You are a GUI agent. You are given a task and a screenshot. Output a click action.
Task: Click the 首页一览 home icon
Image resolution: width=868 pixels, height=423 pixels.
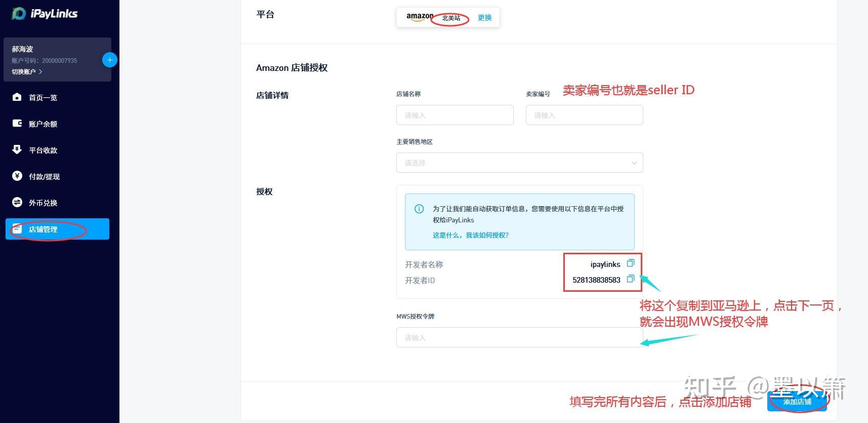click(17, 97)
